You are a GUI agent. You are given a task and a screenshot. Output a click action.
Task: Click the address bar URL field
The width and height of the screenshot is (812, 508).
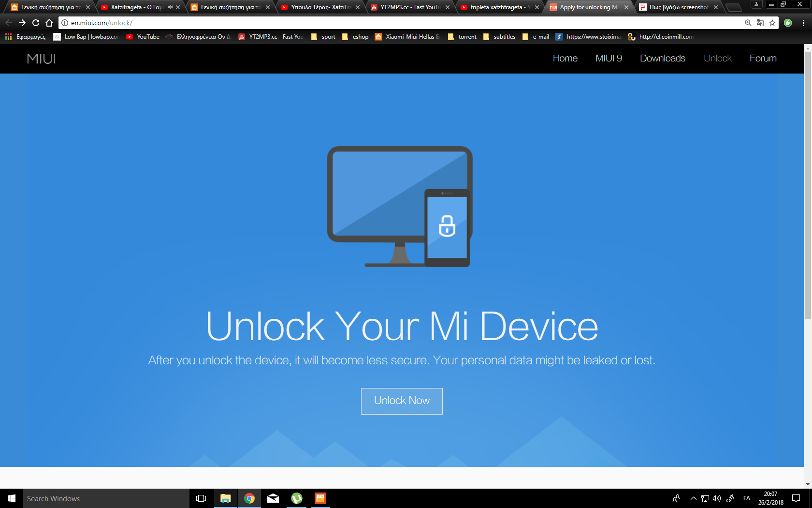pos(406,23)
